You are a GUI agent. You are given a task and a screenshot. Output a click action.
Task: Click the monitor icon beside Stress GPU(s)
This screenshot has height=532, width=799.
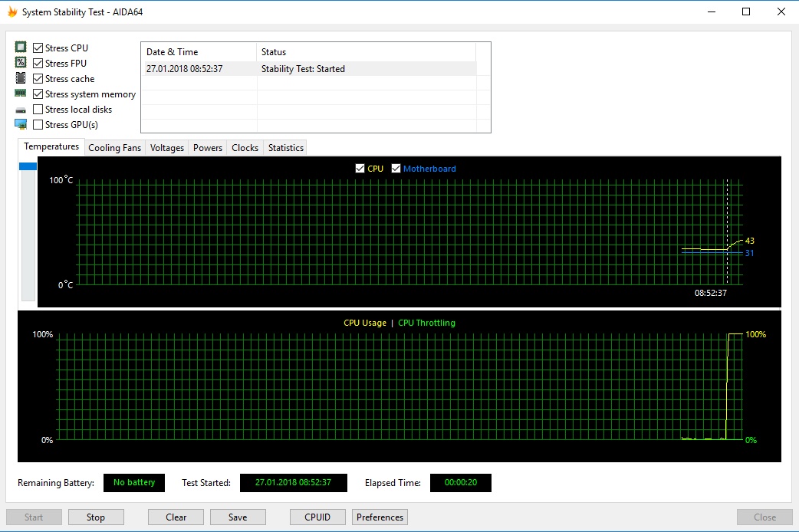coord(21,124)
